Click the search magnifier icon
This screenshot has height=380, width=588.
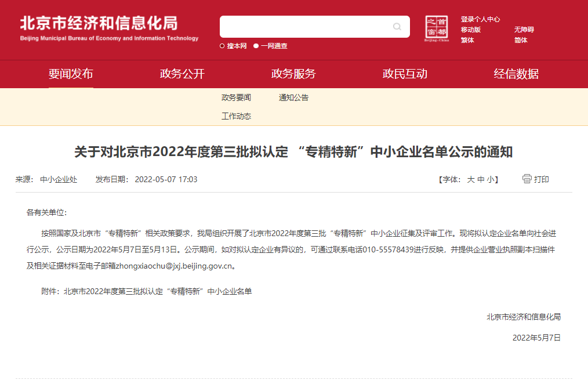pos(397,27)
